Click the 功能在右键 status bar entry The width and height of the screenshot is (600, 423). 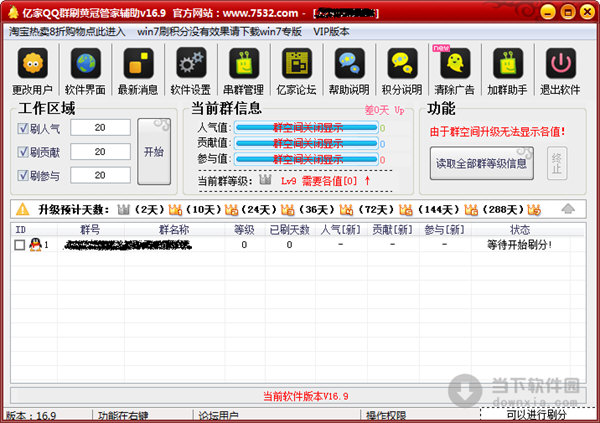124,416
